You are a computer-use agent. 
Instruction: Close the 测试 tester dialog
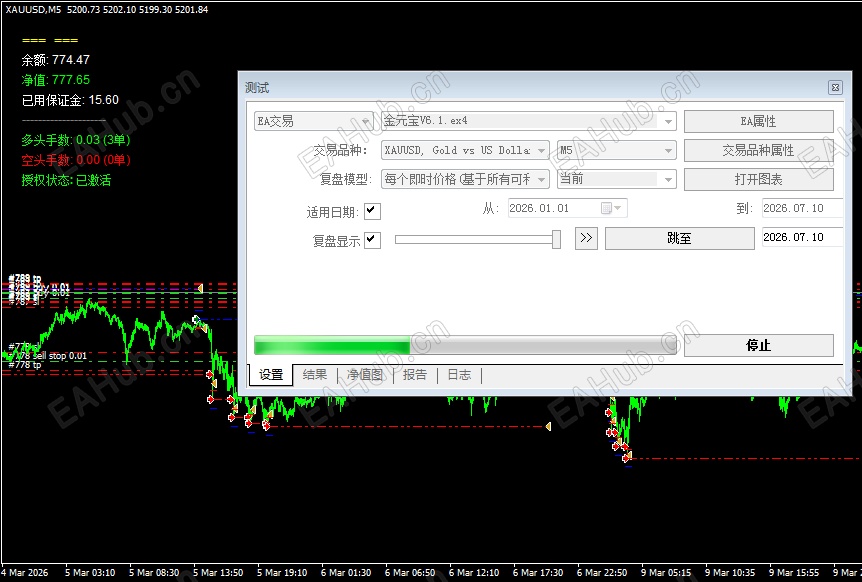(835, 87)
